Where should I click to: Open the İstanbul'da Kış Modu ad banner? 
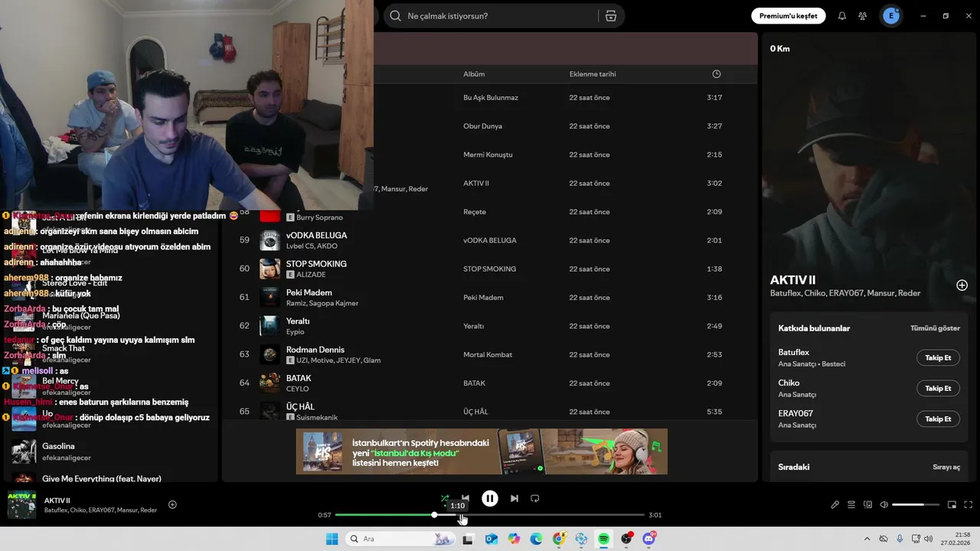(x=482, y=452)
